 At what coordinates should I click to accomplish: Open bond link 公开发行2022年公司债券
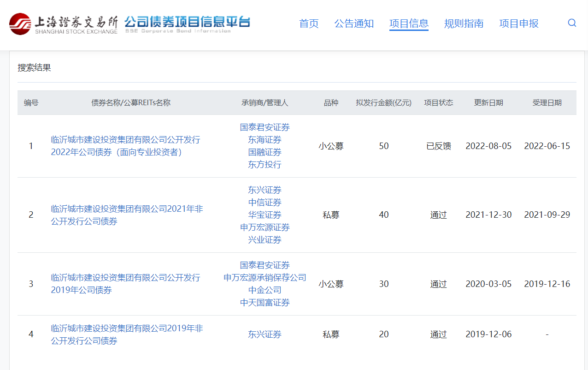click(125, 146)
